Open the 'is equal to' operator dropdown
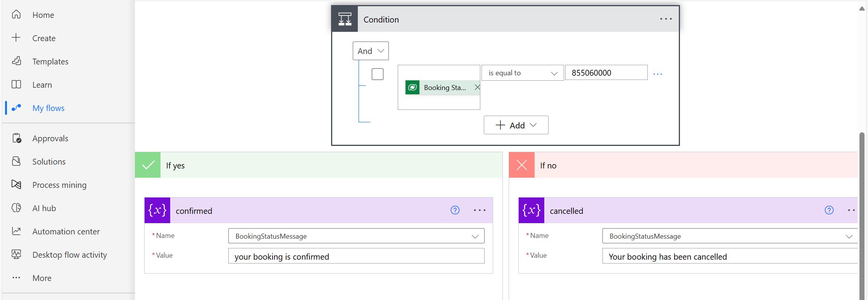The image size is (868, 300). coord(522,73)
